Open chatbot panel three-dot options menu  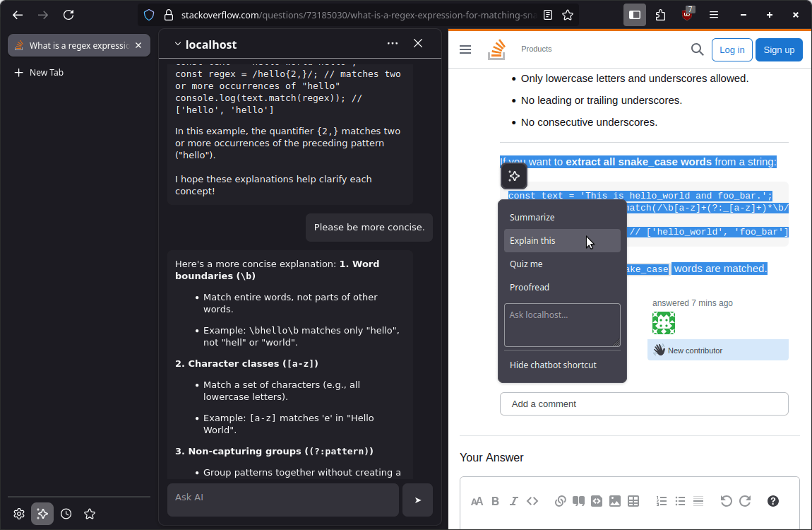(393, 44)
